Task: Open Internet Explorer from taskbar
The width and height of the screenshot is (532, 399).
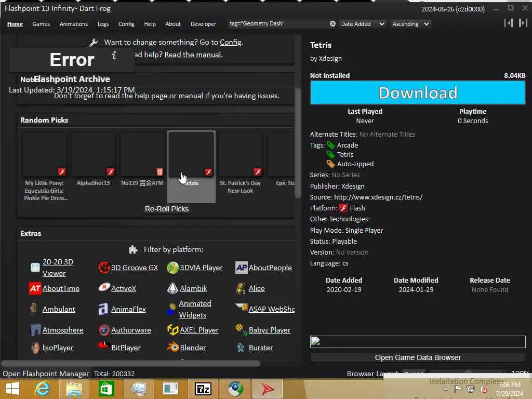Action: click(x=42, y=389)
